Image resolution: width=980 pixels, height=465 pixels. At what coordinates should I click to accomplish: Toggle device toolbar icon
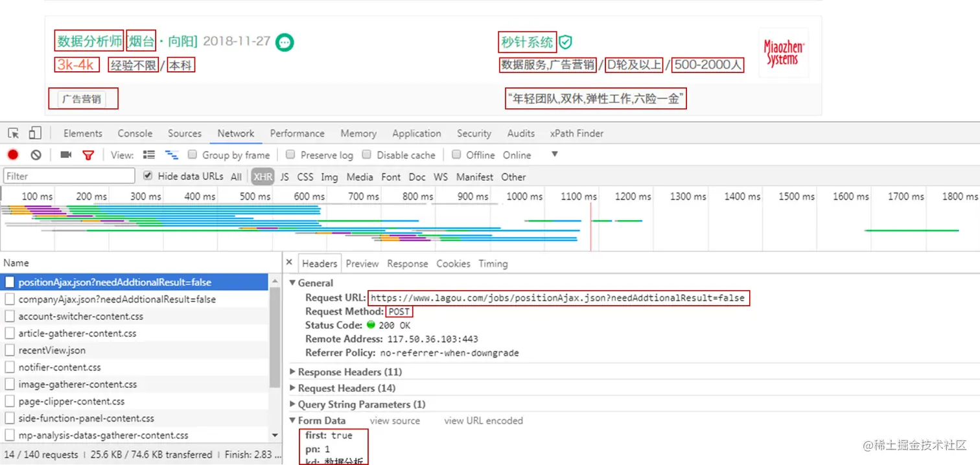35,133
